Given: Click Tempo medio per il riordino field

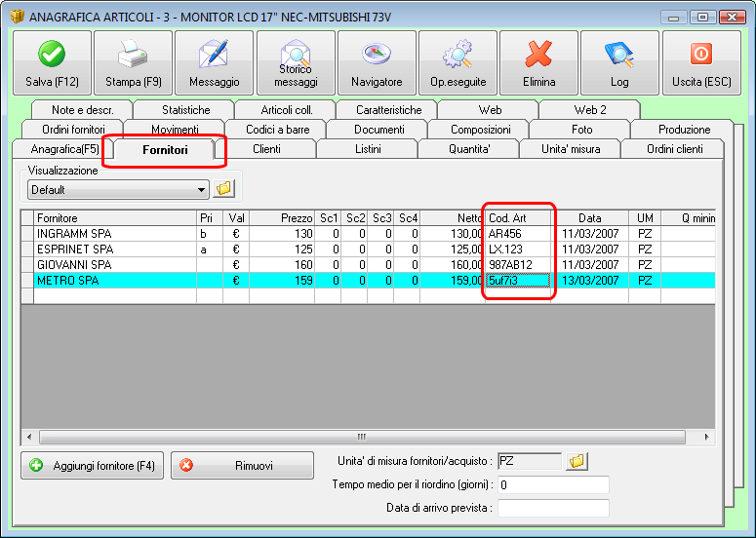Looking at the screenshot, I should pos(553,485).
